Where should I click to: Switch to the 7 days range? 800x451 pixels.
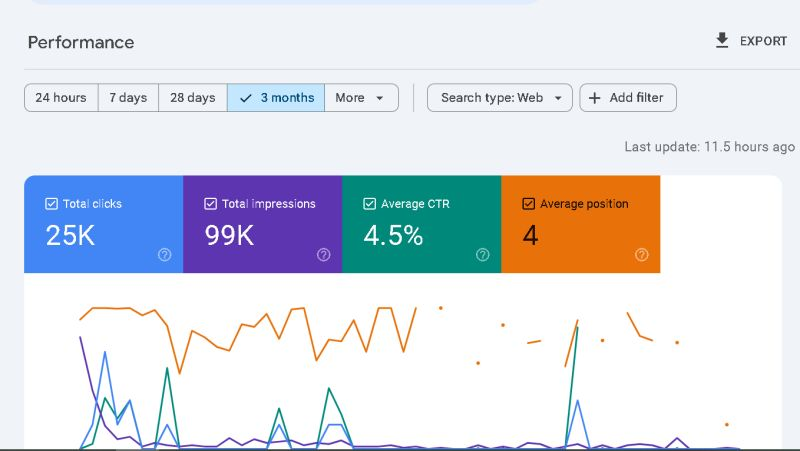click(128, 98)
